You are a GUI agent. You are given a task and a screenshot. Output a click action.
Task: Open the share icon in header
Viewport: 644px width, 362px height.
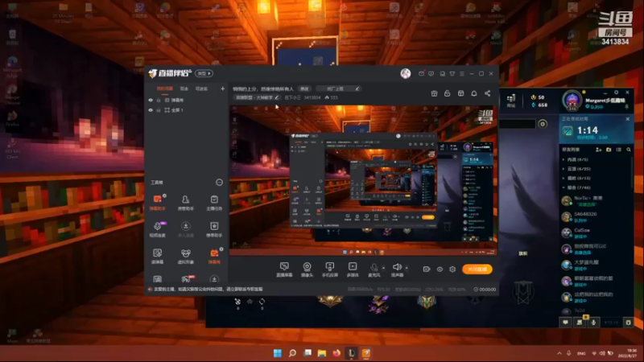pyautogui.click(x=487, y=93)
